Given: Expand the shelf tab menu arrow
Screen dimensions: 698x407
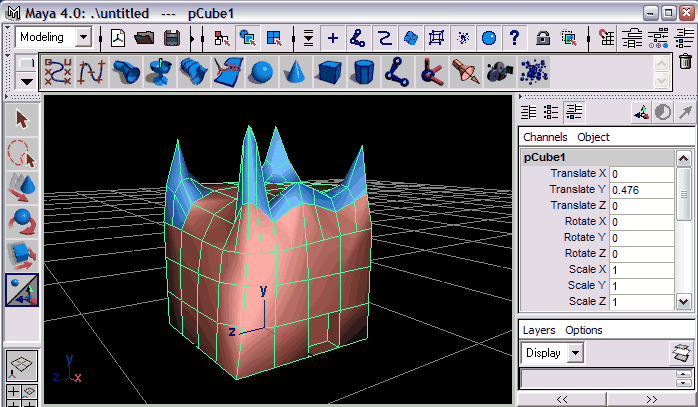Looking at the screenshot, I should click(26, 81).
